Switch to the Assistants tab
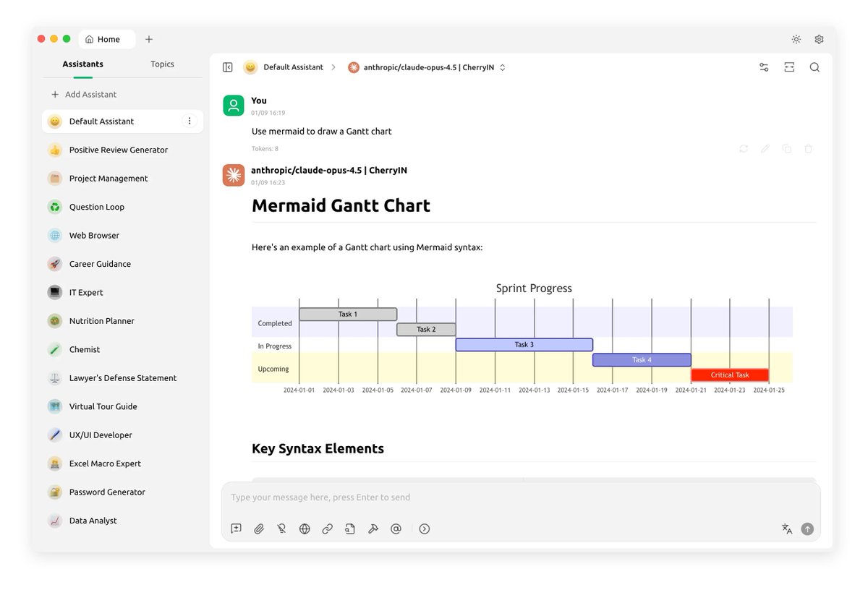 click(x=82, y=64)
